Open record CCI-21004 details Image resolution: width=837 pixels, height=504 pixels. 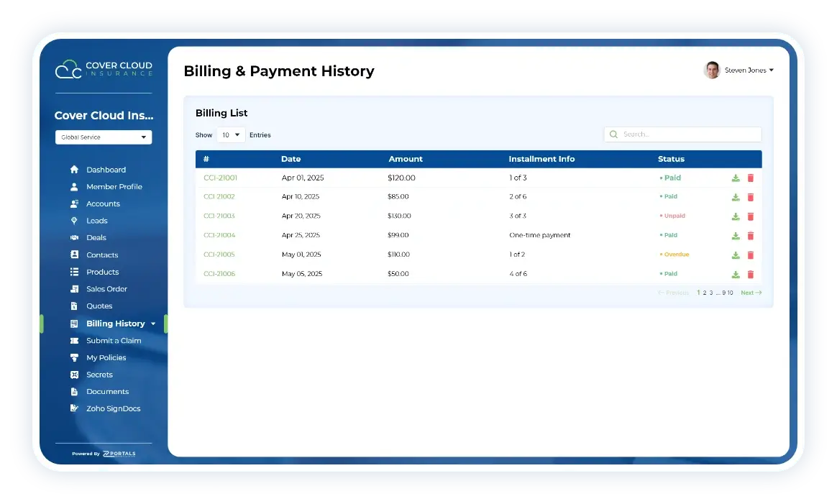219,235
